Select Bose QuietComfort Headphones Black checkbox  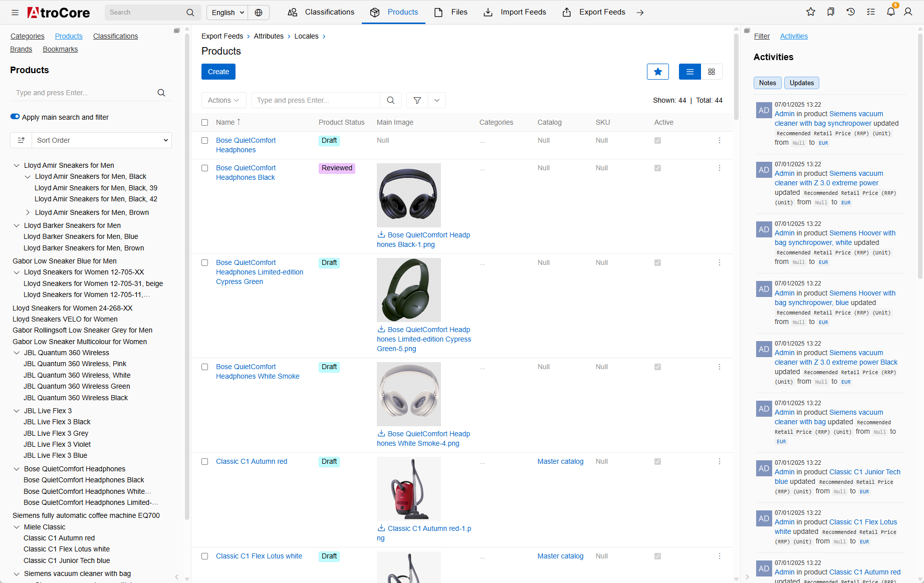pyautogui.click(x=204, y=168)
